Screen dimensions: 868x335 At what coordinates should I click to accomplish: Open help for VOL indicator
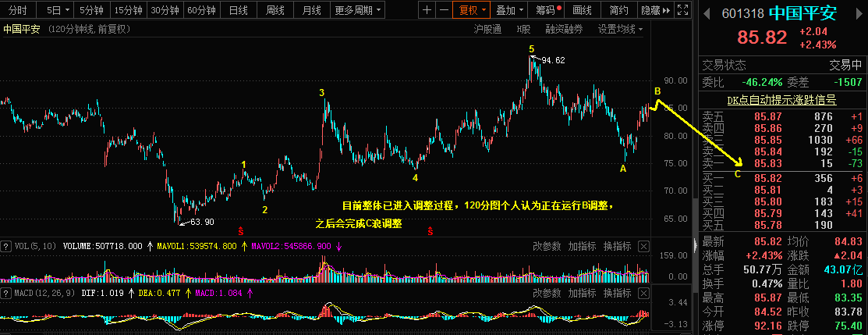pyautogui.click(x=6, y=246)
